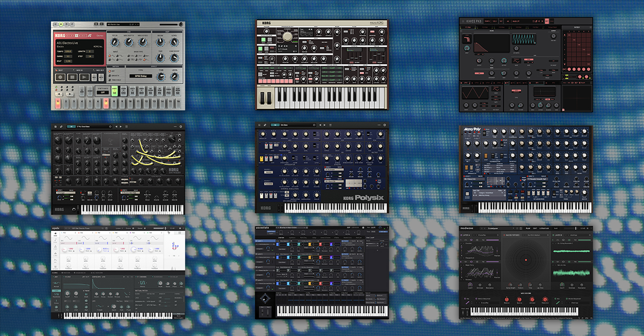The height and width of the screenshot is (336, 644).
Task: Switch to the LIBRARIAN tab in modwave
Action: pos(544,228)
